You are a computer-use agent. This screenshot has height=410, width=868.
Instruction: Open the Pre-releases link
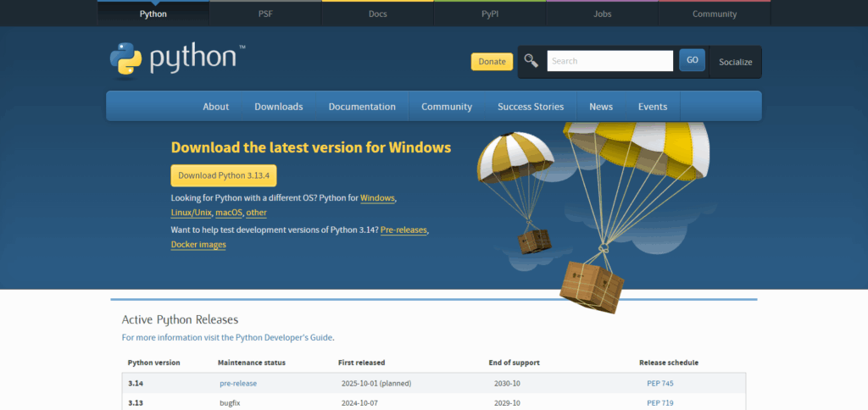click(x=403, y=230)
